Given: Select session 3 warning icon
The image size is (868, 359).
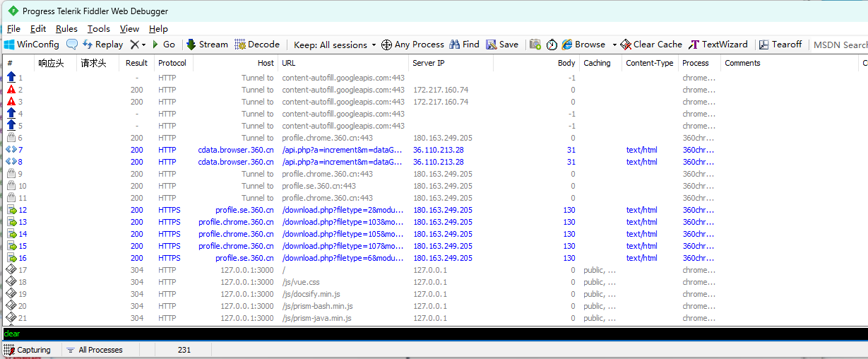Looking at the screenshot, I should point(11,102).
